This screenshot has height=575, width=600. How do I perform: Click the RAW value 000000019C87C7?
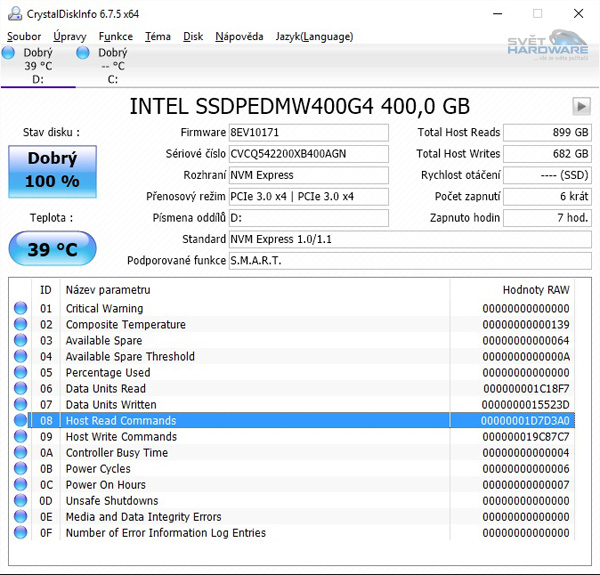[526, 437]
